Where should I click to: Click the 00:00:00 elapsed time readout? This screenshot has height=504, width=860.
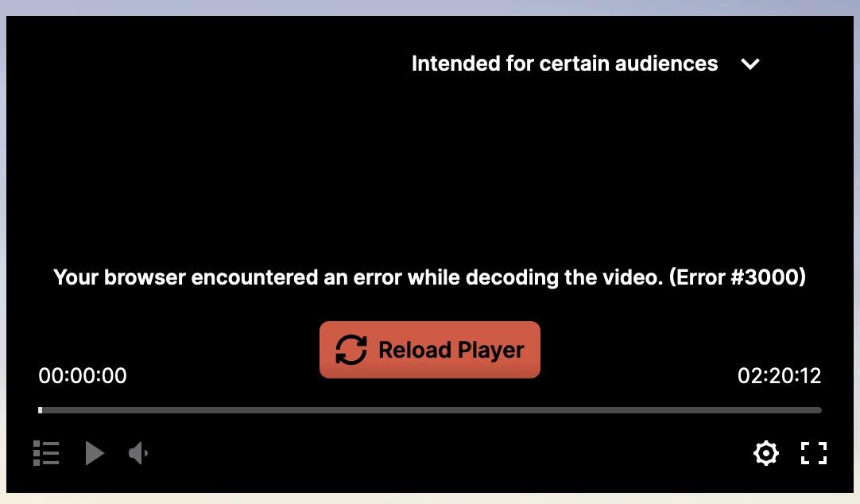point(83,376)
